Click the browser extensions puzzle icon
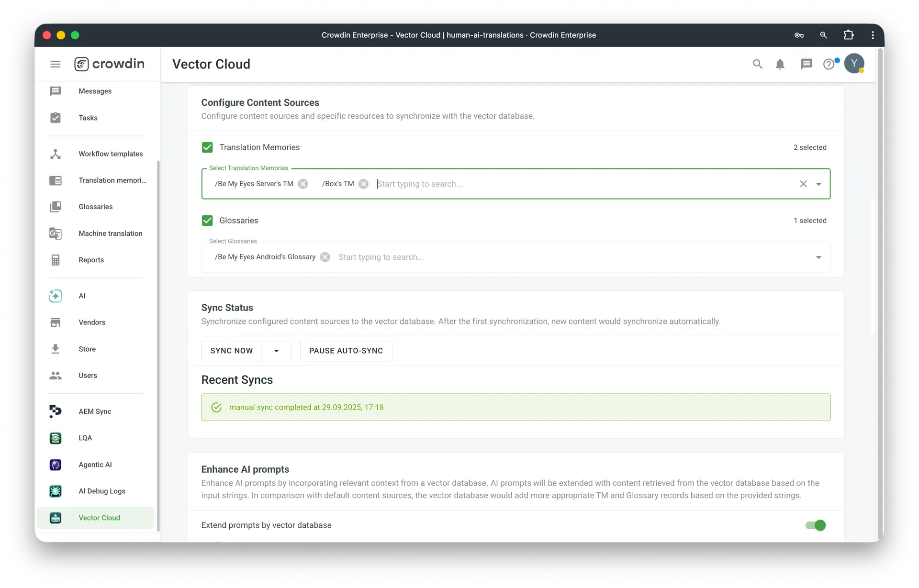This screenshot has width=919, height=588. [x=848, y=35]
